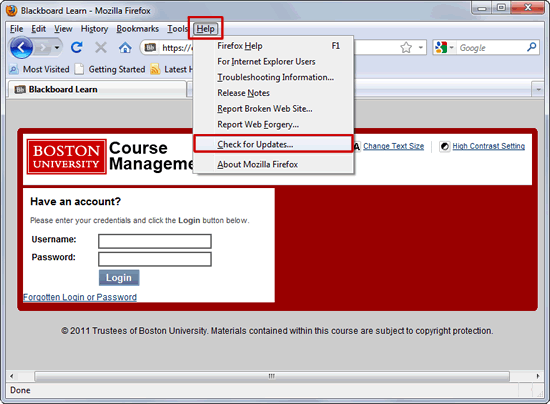Focus the Google search box
550x404 pixels.
(491, 48)
